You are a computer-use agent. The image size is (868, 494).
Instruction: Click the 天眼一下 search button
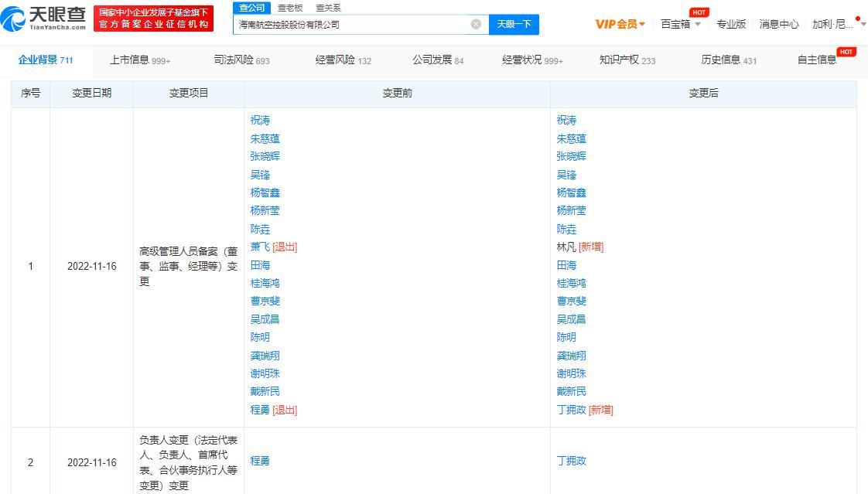514,24
